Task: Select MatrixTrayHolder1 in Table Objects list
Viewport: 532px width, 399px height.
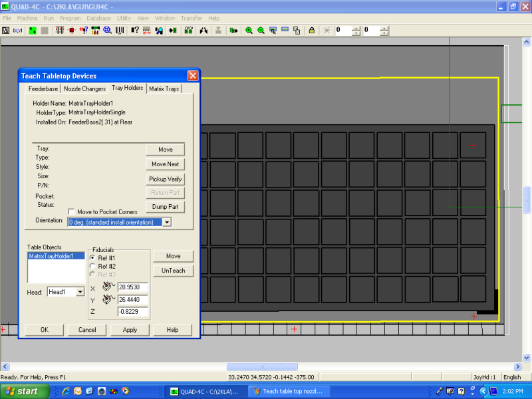Action: pyautogui.click(x=56, y=256)
